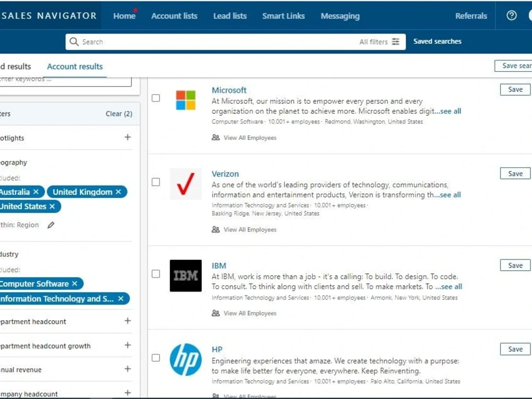The width and height of the screenshot is (532, 399).
Task: Select the Microsoft result checkbox
Action: [156, 98]
